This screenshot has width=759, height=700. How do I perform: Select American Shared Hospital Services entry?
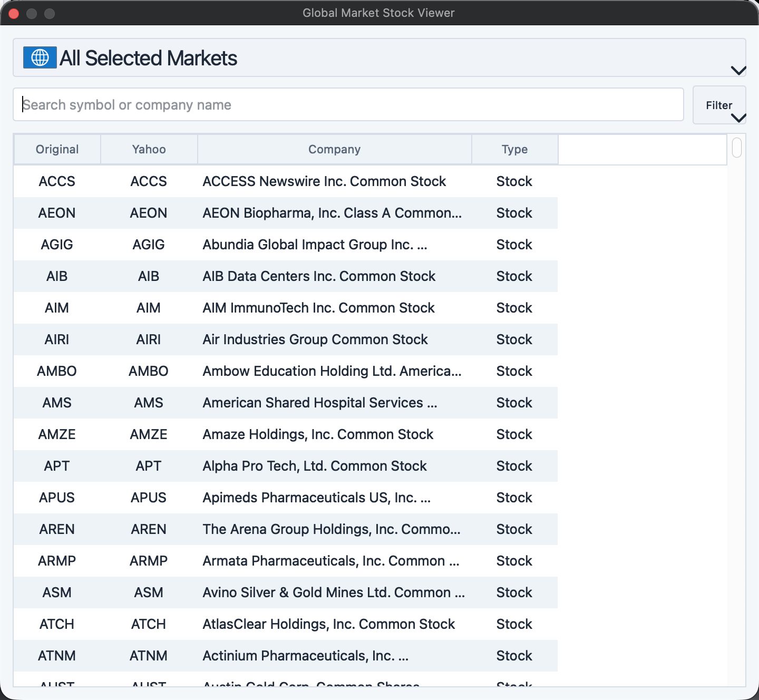tap(320, 403)
